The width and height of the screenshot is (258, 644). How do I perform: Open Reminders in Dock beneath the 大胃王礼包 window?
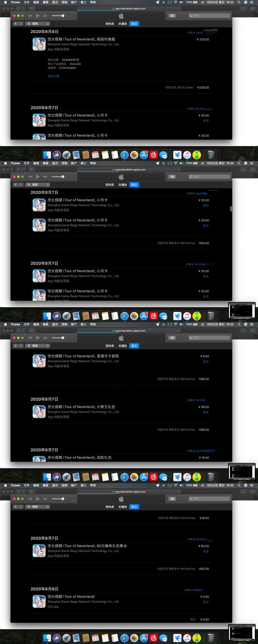tap(115, 477)
